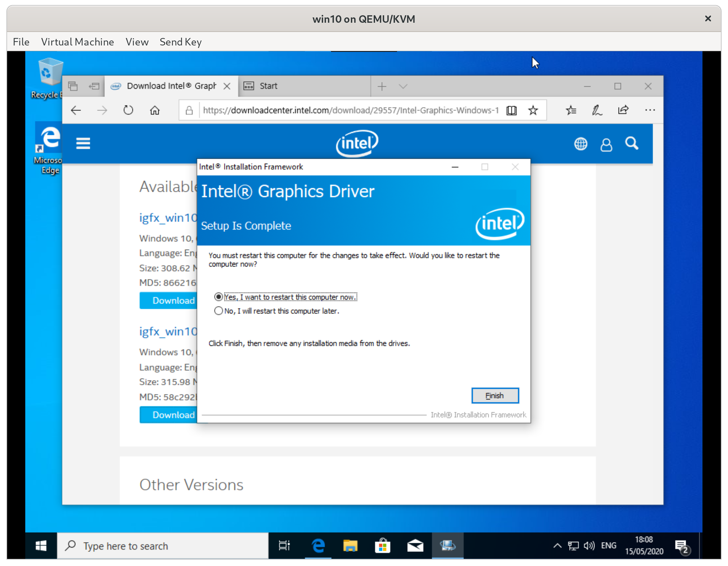Screen dimensions: 728x566
Task: Click the ENG language indicator
Action: click(609, 546)
